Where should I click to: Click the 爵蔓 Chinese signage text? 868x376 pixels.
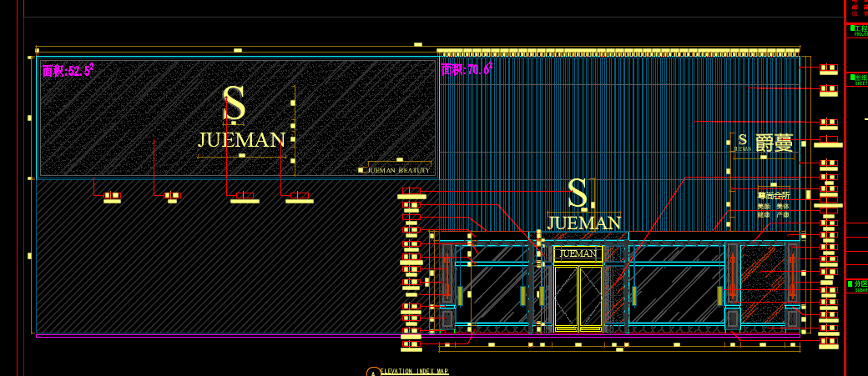(775, 143)
